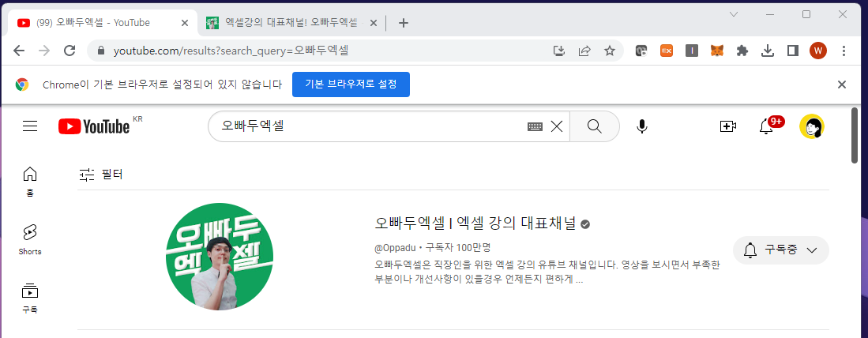Click the magnifier search button
Viewport: 868px width, 338px height.
595,126
